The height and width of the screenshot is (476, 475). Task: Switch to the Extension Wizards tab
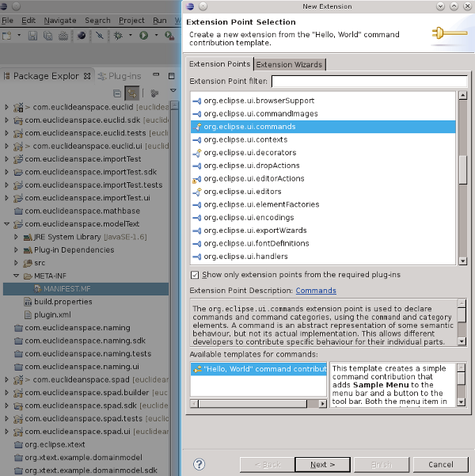click(x=289, y=65)
